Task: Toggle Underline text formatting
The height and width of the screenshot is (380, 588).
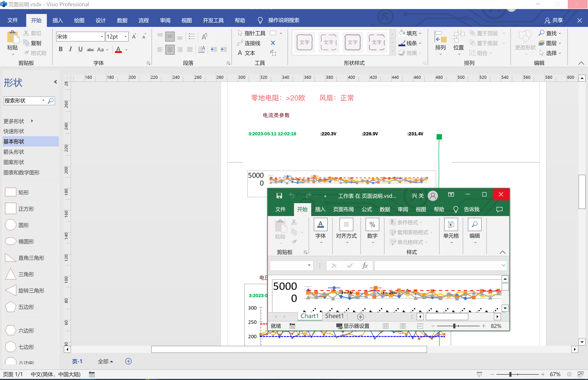Action: click(80, 49)
